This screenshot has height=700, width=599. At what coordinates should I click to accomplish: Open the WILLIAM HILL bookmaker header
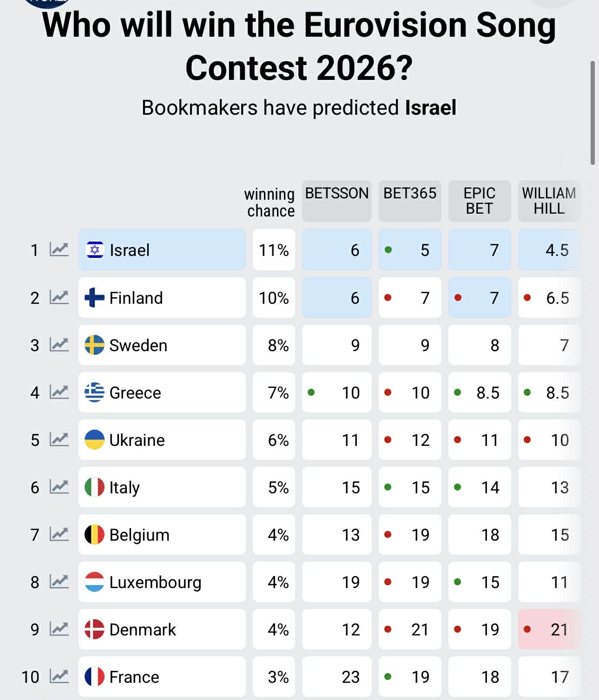coord(549,201)
